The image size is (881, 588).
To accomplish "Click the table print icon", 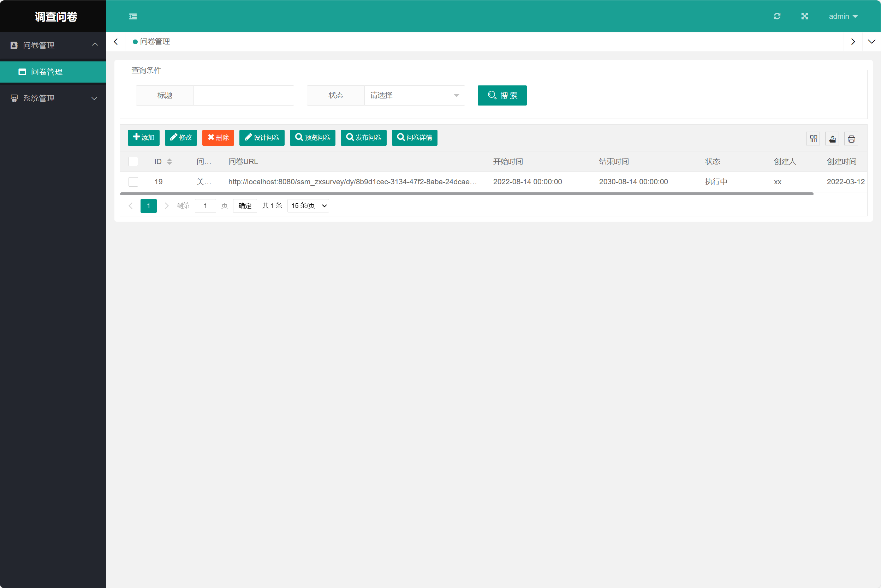I will 851,139.
